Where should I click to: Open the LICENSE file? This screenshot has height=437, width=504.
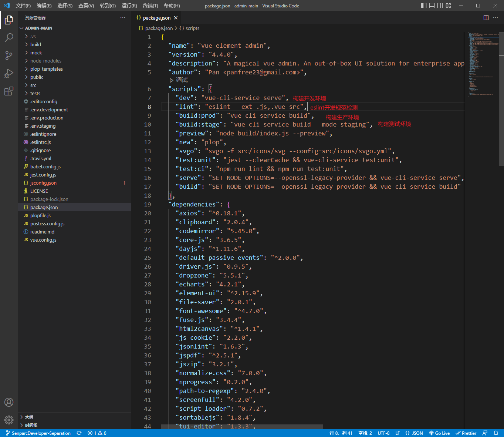tap(74, 191)
